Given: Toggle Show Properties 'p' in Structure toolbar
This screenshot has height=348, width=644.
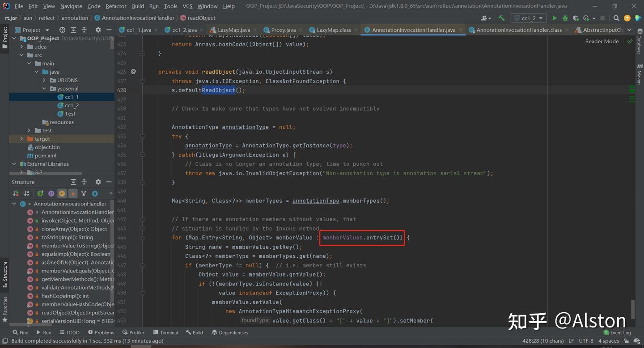Looking at the screenshot, I should pos(51,193).
